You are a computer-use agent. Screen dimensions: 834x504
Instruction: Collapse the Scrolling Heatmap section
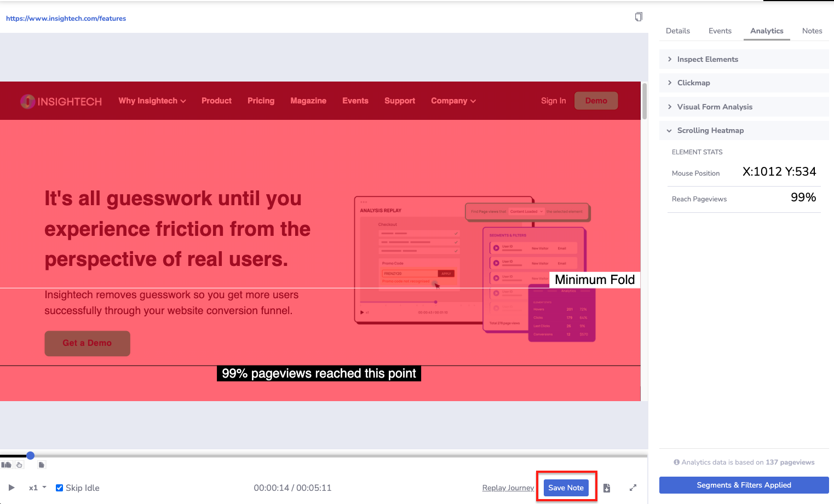coord(744,130)
